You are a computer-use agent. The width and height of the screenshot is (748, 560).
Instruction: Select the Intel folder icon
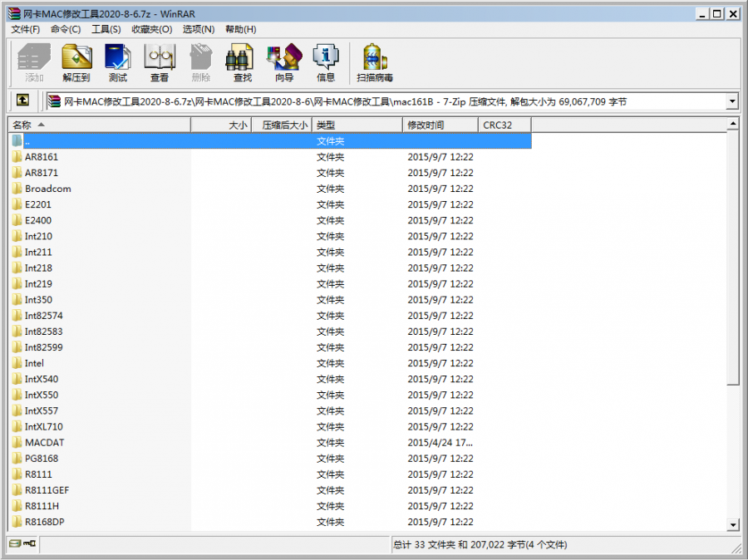coord(17,363)
